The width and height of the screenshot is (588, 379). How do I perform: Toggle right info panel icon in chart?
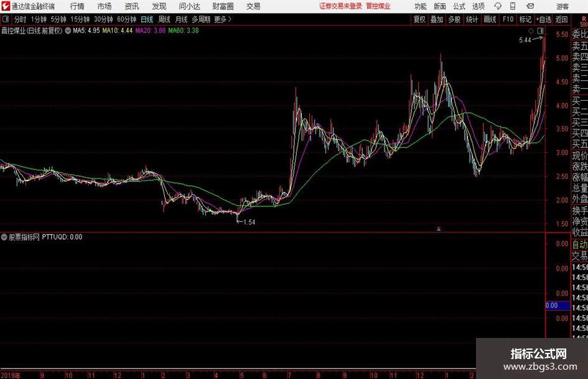click(x=540, y=30)
